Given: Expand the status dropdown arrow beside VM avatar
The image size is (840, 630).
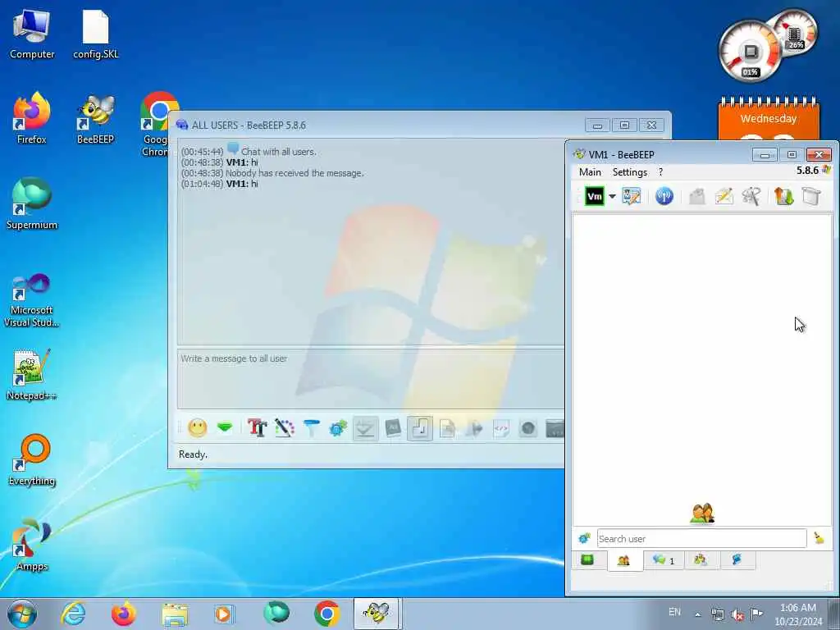Looking at the screenshot, I should 612,197.
